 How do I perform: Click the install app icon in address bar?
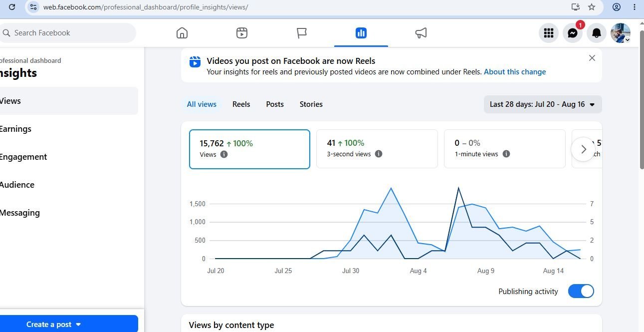(575, 7)
